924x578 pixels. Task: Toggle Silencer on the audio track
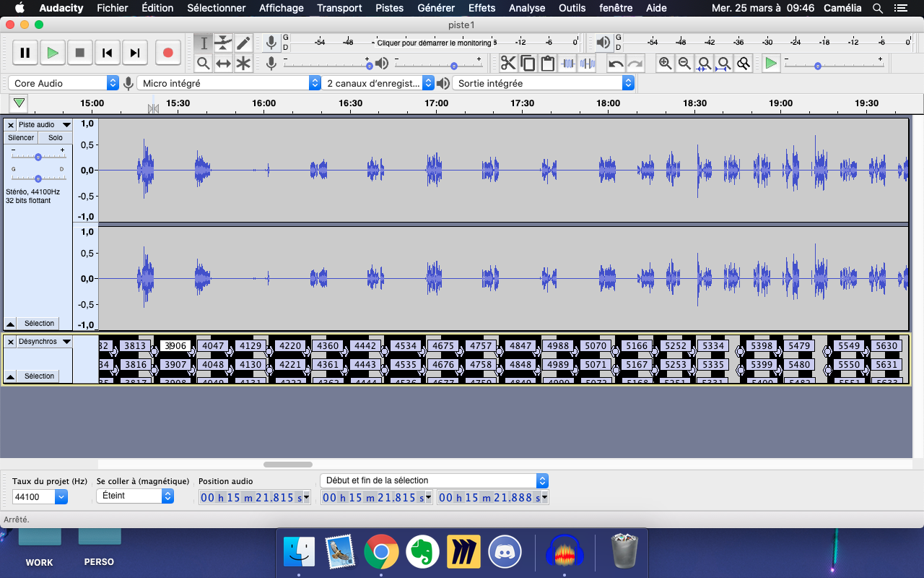coord(21,137)
